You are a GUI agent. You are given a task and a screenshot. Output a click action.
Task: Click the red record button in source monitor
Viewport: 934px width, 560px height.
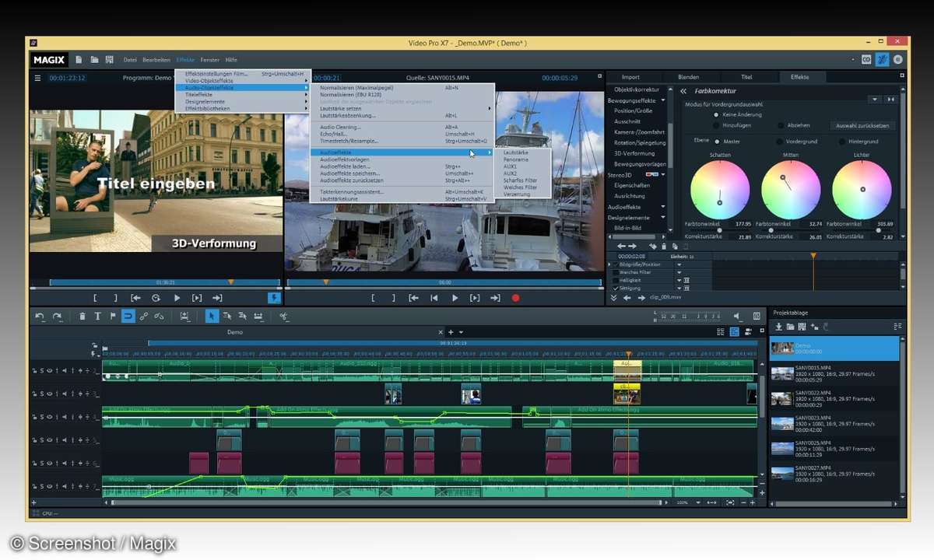point(515,298)
